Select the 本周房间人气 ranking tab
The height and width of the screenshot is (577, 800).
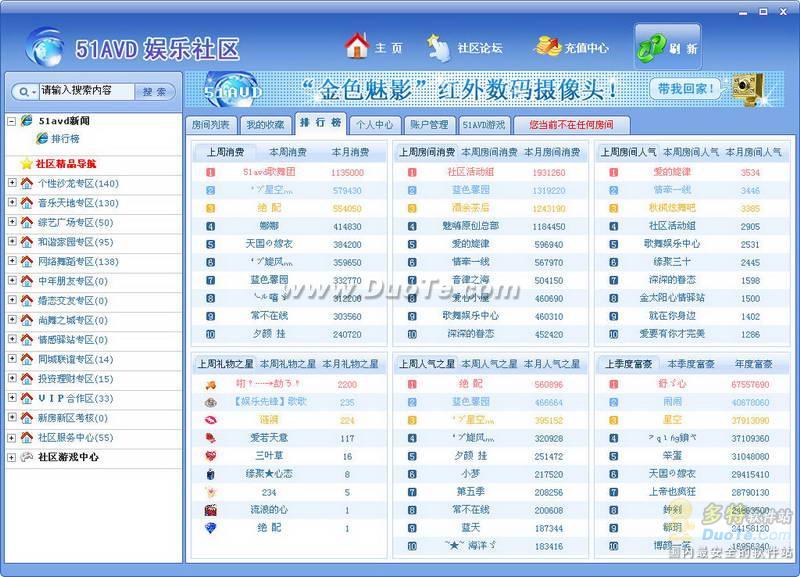tap(691, 152)
